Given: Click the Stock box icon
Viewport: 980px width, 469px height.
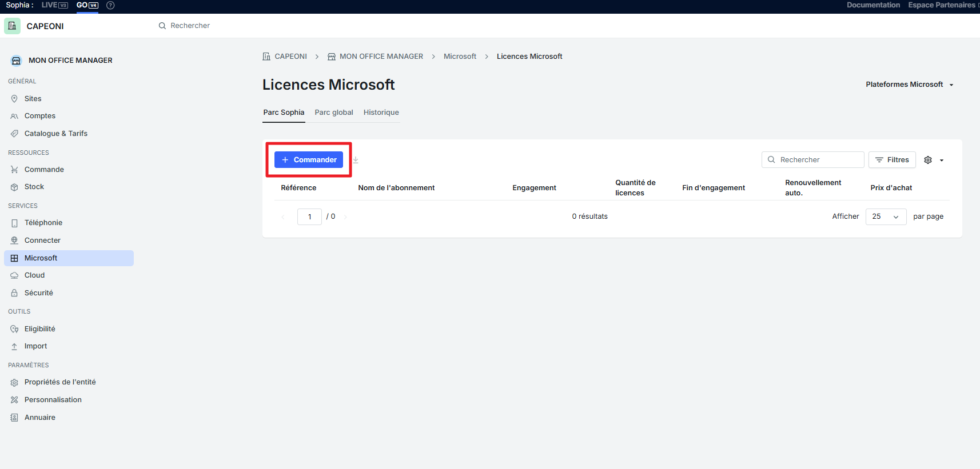Looking at the screenshot, I should pyautogui.click(x=14, y=187).
